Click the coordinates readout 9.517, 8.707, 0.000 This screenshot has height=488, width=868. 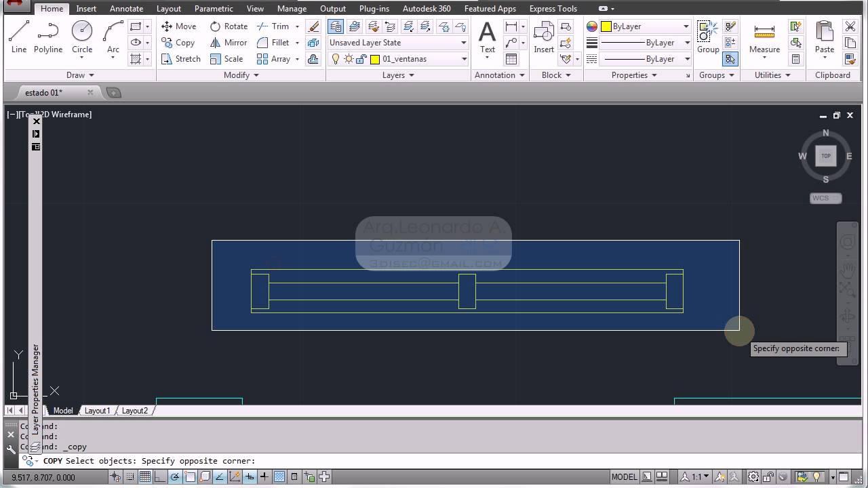click(43, 477)
